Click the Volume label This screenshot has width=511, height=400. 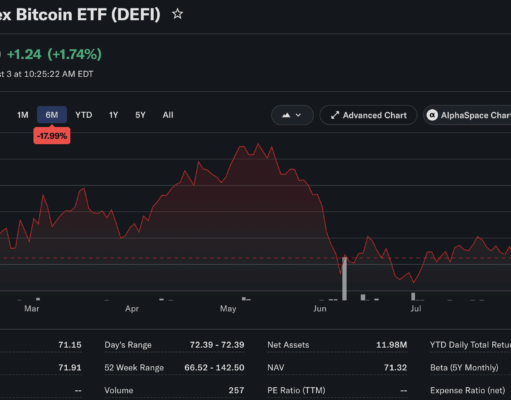119,390
